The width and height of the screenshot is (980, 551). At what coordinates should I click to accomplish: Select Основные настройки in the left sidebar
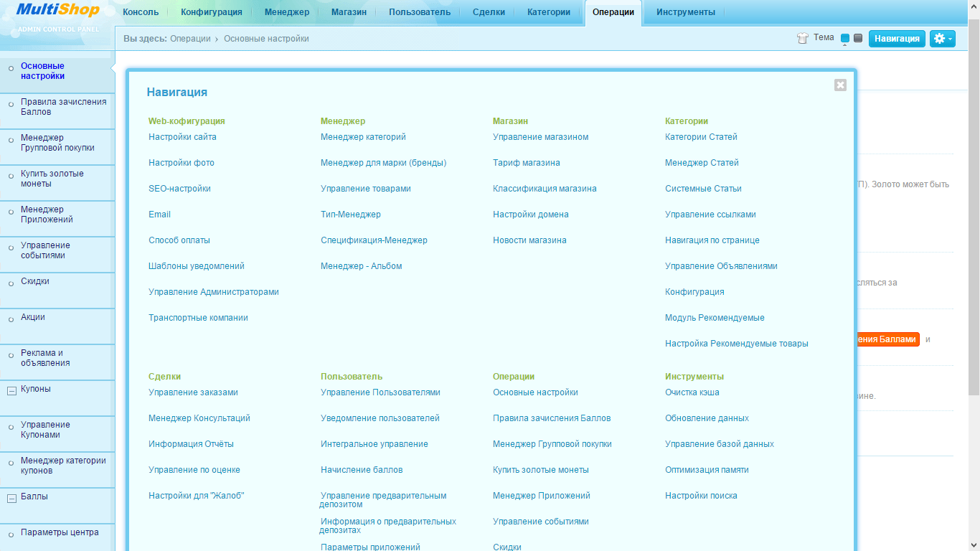(x=57, y=75)
